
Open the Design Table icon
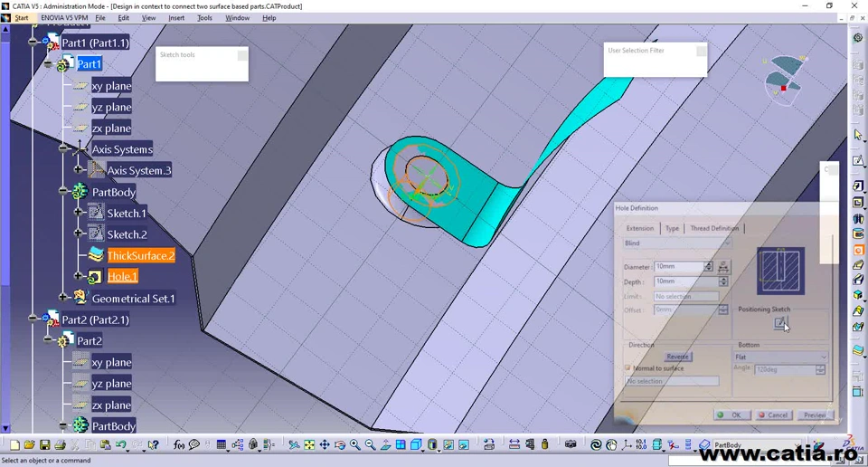[222, 445]
